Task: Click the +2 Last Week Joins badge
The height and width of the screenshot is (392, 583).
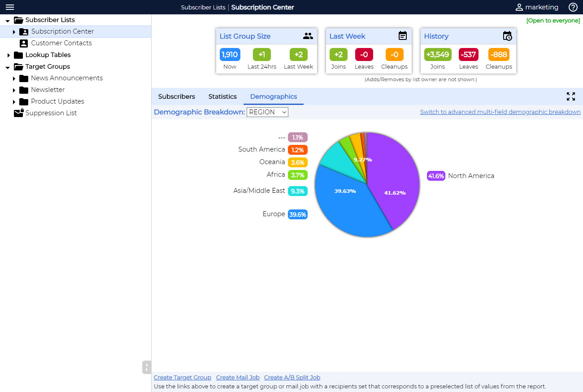Action: (x=339, y=55)
